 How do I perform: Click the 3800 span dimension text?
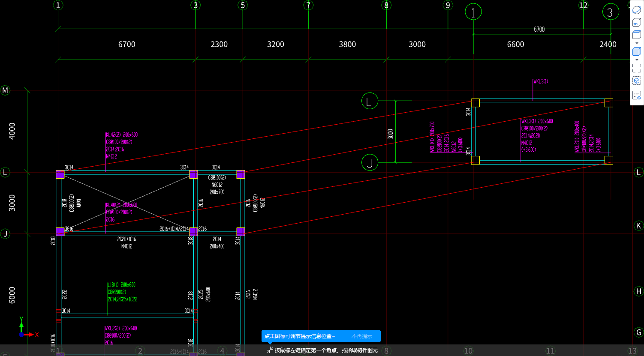coord(347,44)
